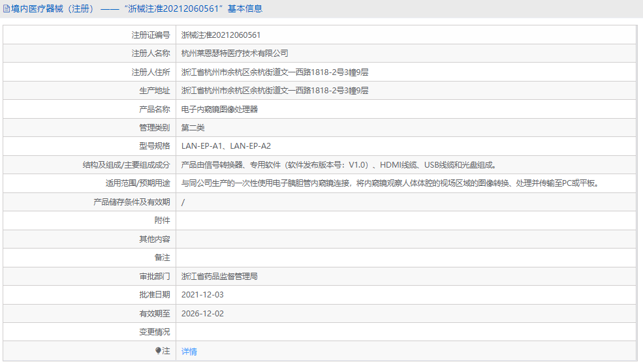Click expiry date 2026-12-02
This screenshot has height=364, width=643.
[202, 314]
